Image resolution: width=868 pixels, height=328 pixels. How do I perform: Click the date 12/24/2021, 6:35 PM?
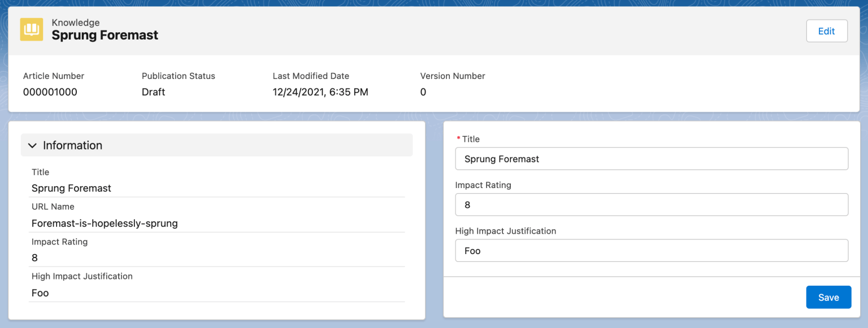320,92
